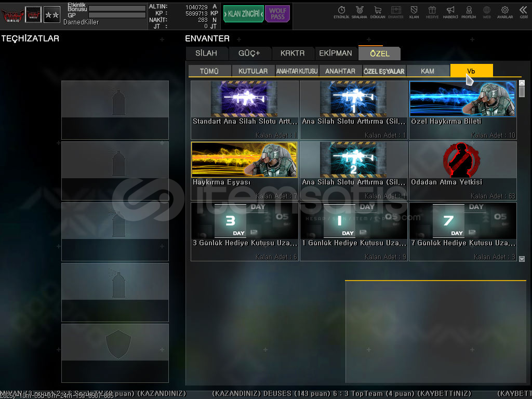The width and height of the screenshot is (532, 399).
Task: Open the Klan shield icon
Action: click(x=414, y=12)
